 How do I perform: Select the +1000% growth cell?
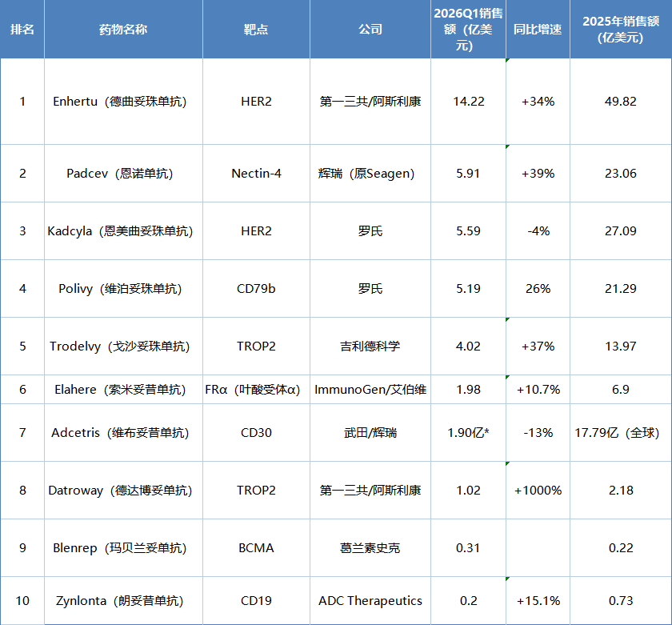pyautogui.click(x=538, y=491)
